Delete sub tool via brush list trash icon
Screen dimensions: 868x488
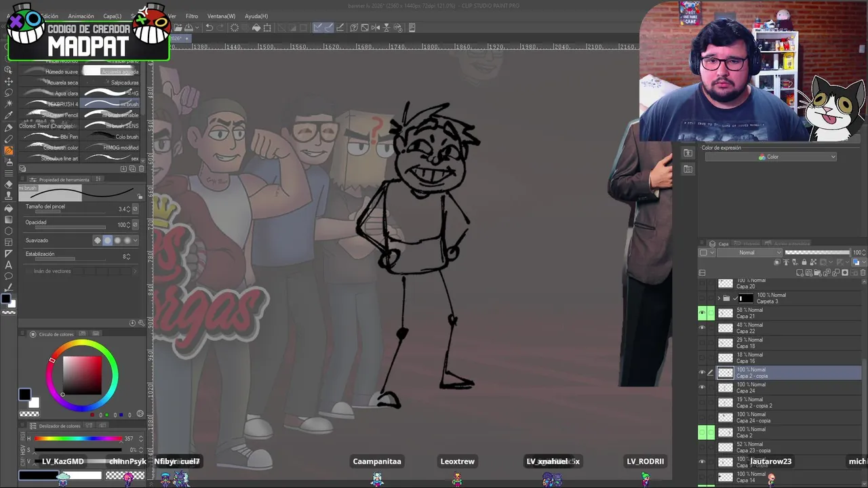coord(141,169)
